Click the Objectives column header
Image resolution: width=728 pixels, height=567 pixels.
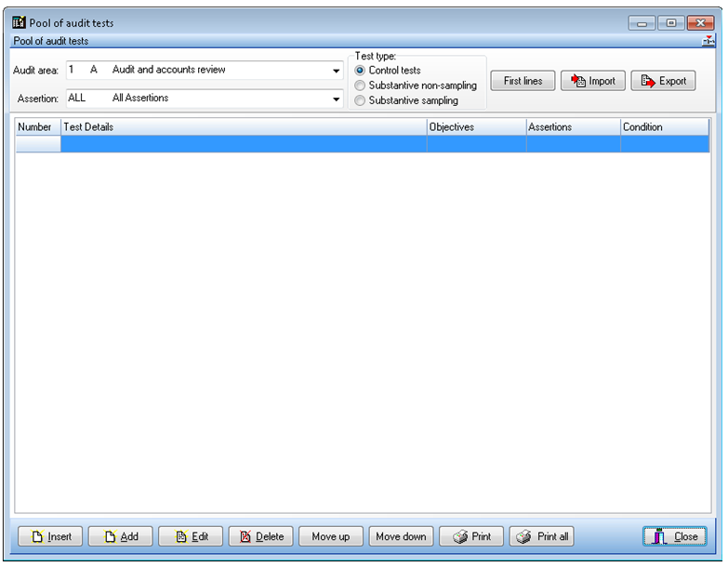[x=476, y=127]
